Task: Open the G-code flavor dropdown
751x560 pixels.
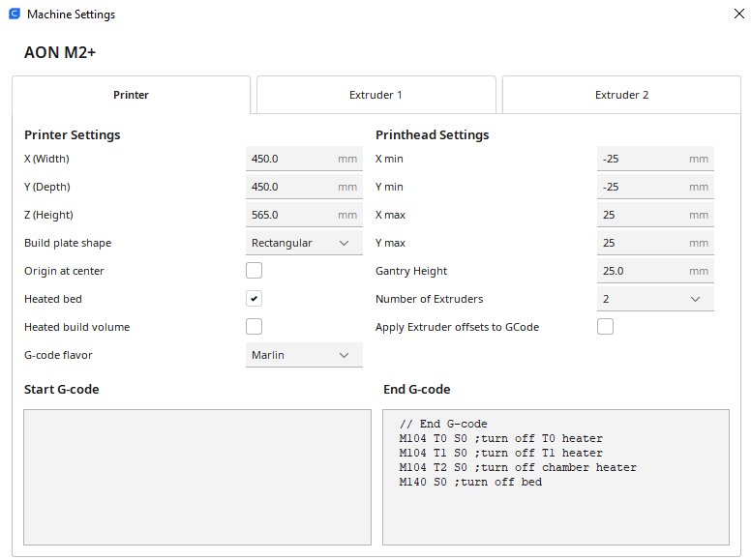Action: tap(304, 355)
